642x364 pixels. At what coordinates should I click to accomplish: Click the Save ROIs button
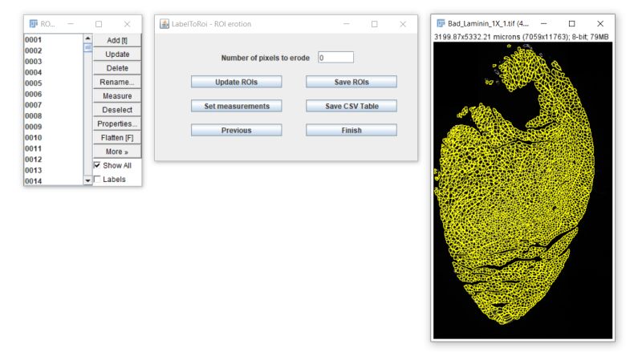click(351, 82)
